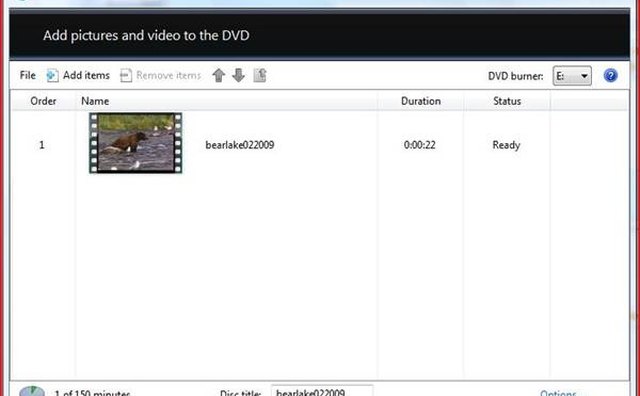
Task: Open the File menu
Action: tap(28, 76)
